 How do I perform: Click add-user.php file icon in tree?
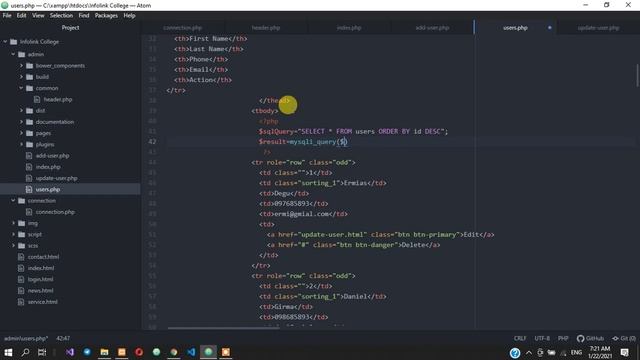pyautogui.click(x=29, y=156)
